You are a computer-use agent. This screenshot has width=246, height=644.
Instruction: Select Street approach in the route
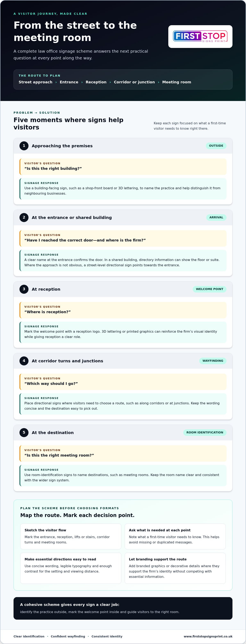point(35,82)
